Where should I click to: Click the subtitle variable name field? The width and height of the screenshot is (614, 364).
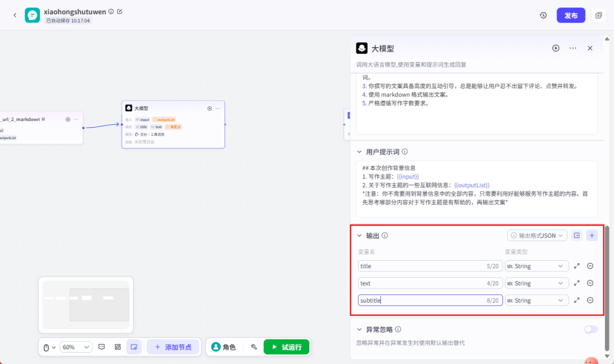[x=430, y=300]
